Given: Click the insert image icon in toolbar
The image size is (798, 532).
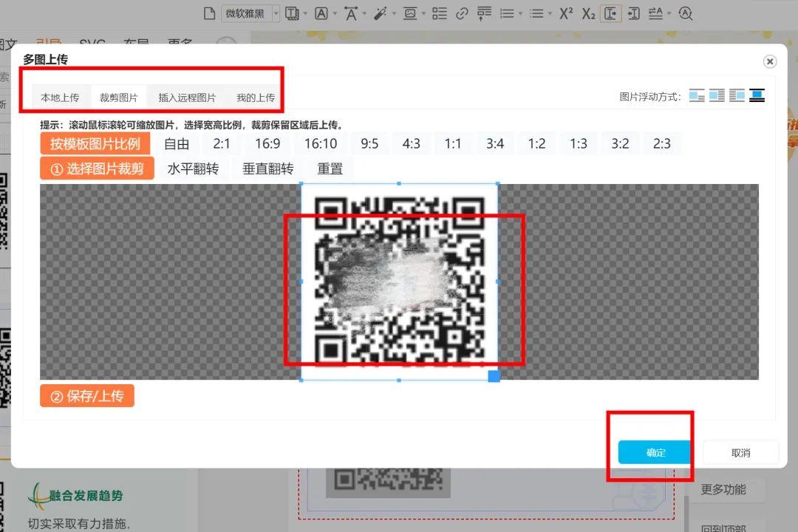Looking at the screenshot, I should (409, 13).
